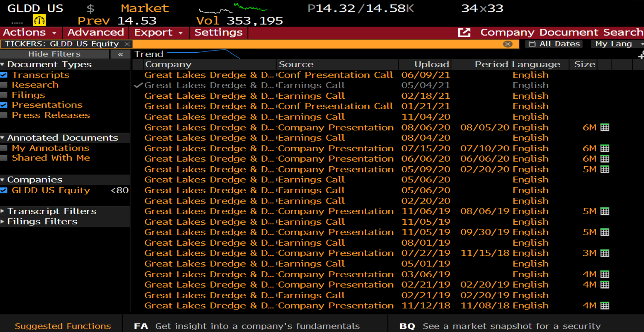This screenshot has height=332, width=644.
Task: Collapse the Document Types section
Action: click(x=2, y=64)
